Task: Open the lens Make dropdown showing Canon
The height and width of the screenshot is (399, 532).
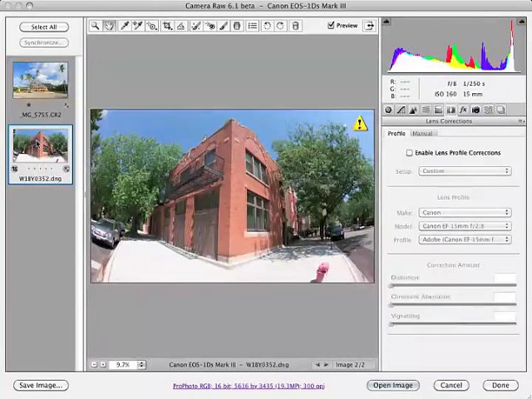Action: click(465, 213)
